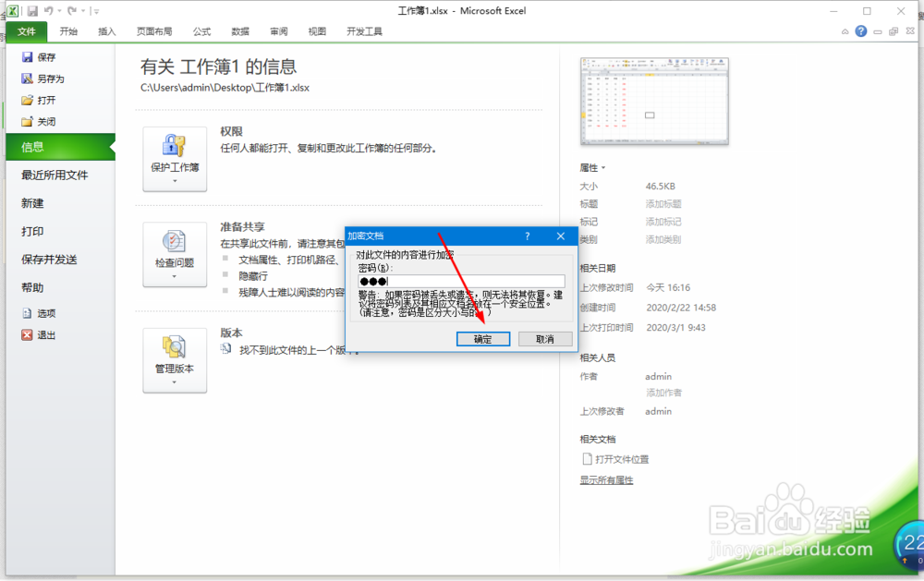The height and width of the screenshot is (581, 924).
Task: Click the Excel application icon
Action: tap(12, 10)
